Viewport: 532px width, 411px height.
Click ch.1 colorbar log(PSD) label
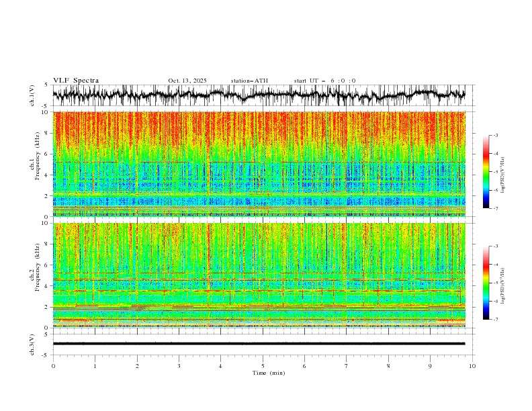(502, 175)
